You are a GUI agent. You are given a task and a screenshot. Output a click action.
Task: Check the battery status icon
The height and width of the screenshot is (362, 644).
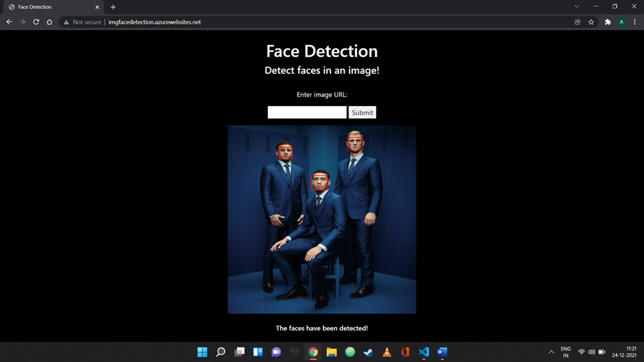tap(602, 352)
